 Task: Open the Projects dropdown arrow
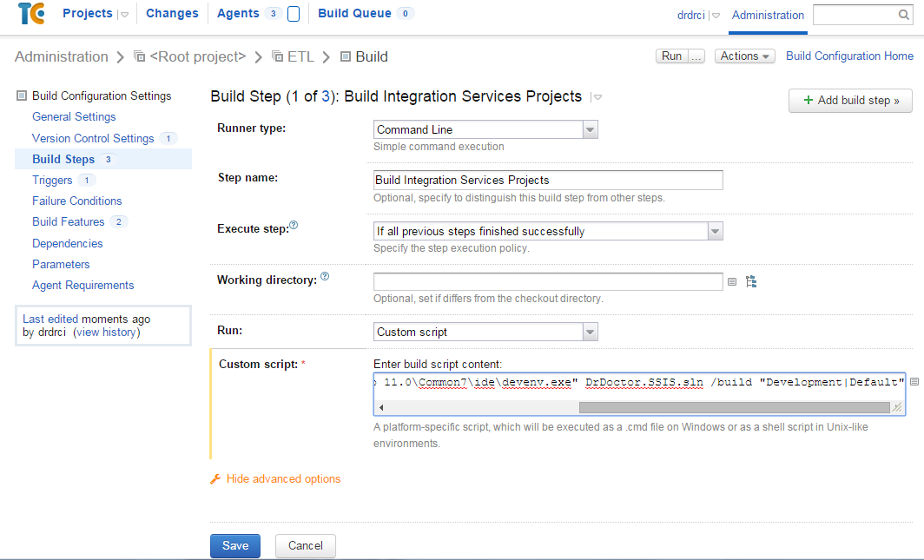(x=124, y=15)
